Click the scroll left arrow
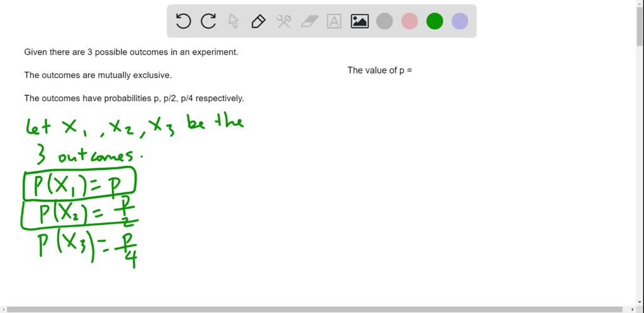Viewport: 644px width, 313px height. point(3,309)
